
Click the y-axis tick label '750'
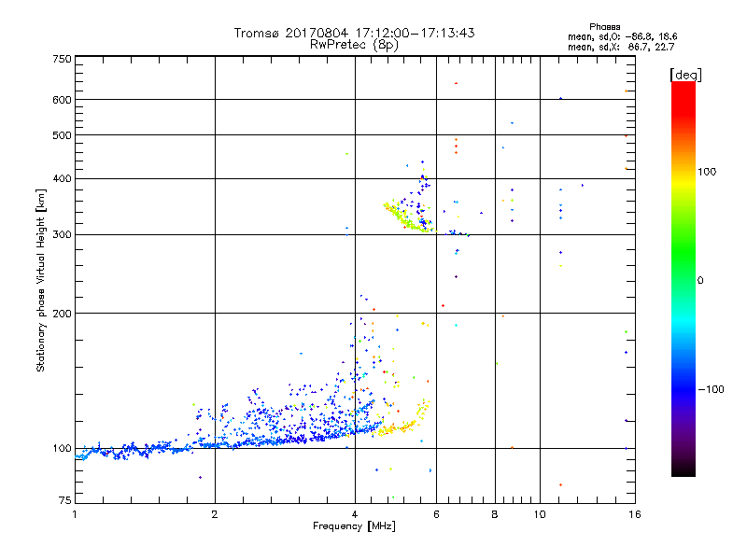(62, 59)
